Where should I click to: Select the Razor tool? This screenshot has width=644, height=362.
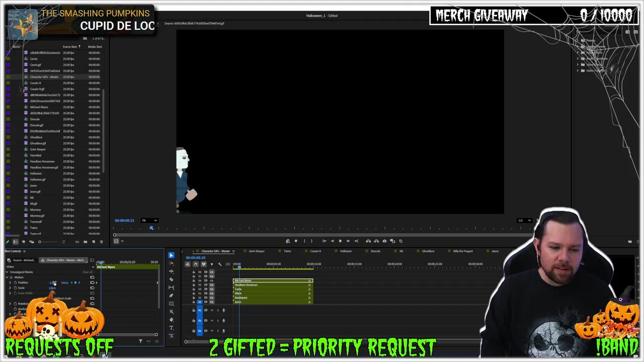[171, 280]
